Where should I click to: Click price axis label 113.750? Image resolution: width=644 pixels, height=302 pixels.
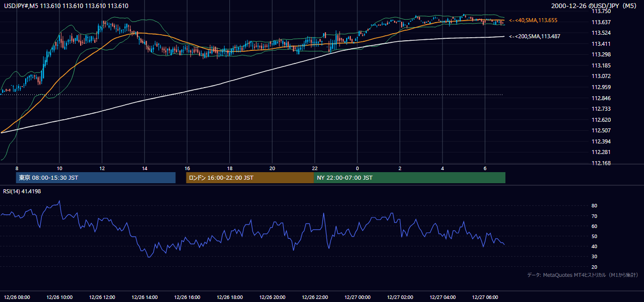(602, 11)
